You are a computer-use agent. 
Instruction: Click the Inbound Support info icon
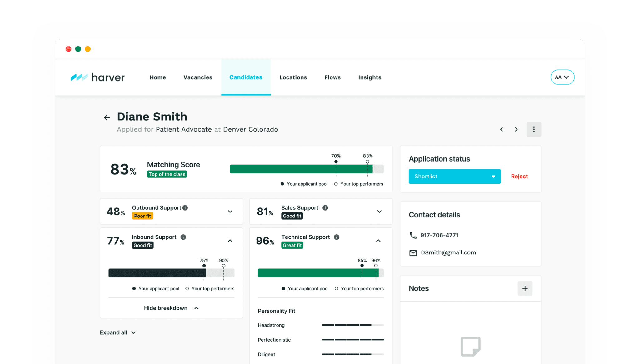[183, 237]
